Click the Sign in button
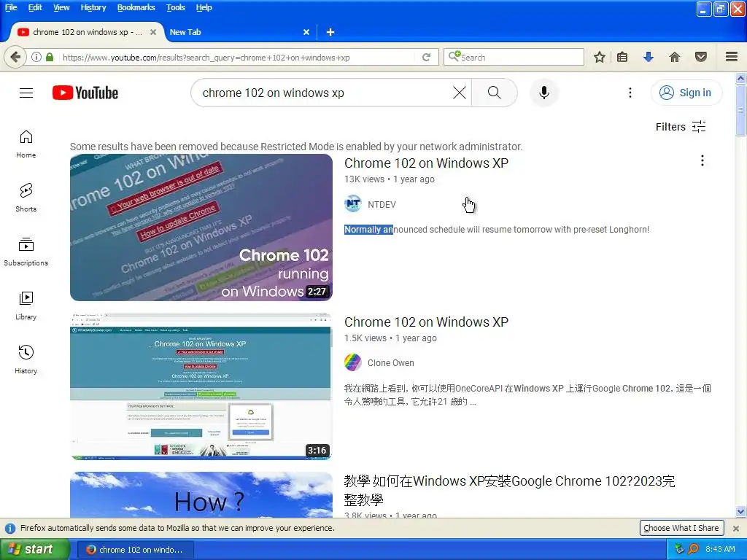This screenshot has width=747, height=560. point(686,93)
